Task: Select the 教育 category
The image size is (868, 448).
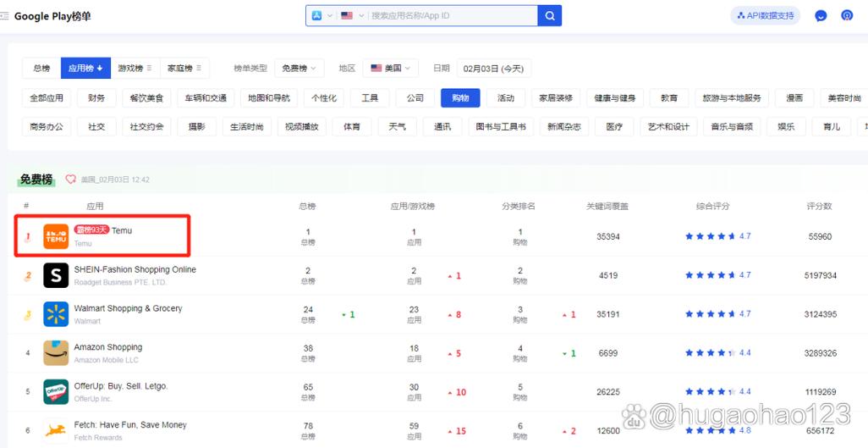Action: tap(669, 98)
